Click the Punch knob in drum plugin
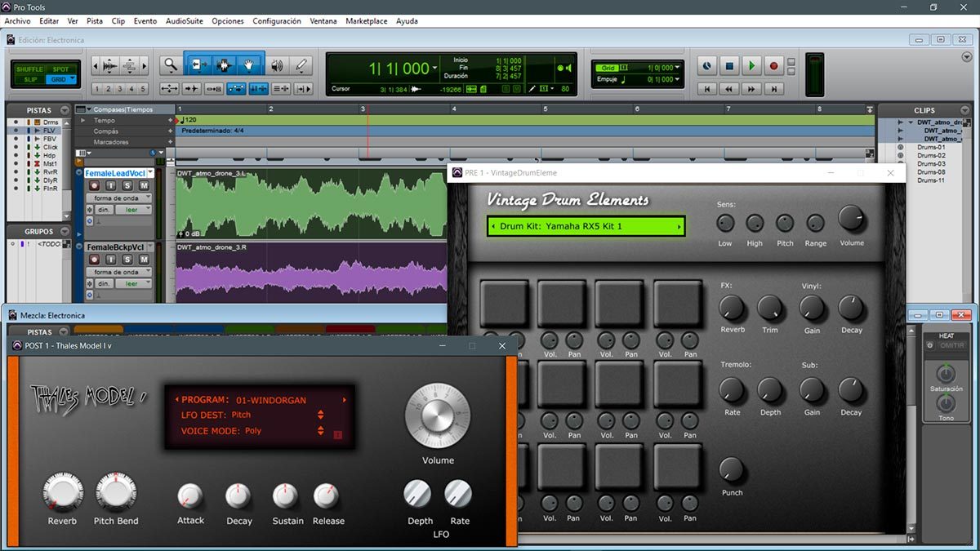This screenshot has height=551, width=980. point(732,469)
